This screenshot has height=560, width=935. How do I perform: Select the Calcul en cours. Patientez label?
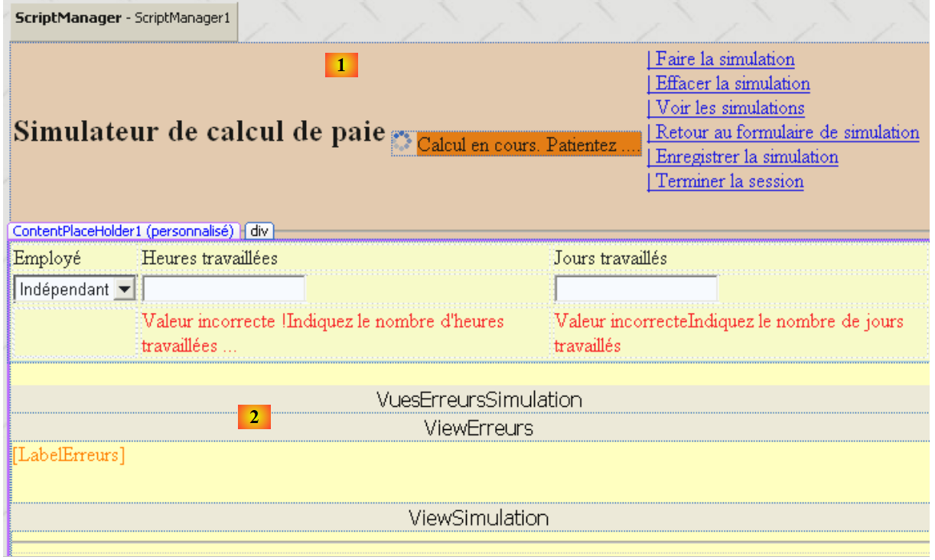click(528, 144)
